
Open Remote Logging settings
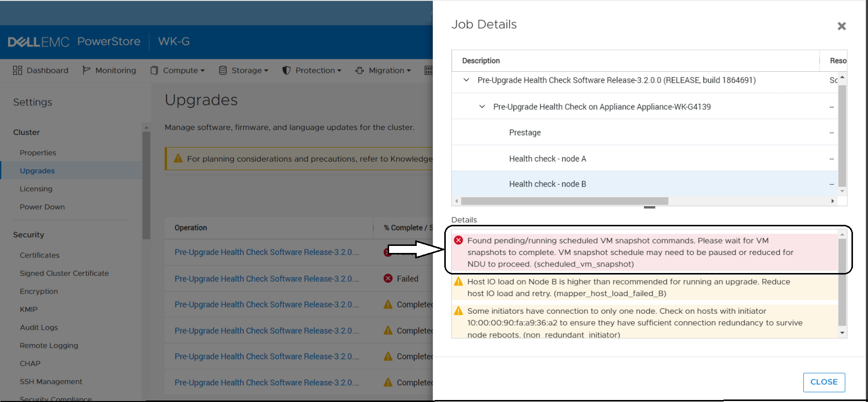pos(49,345)
